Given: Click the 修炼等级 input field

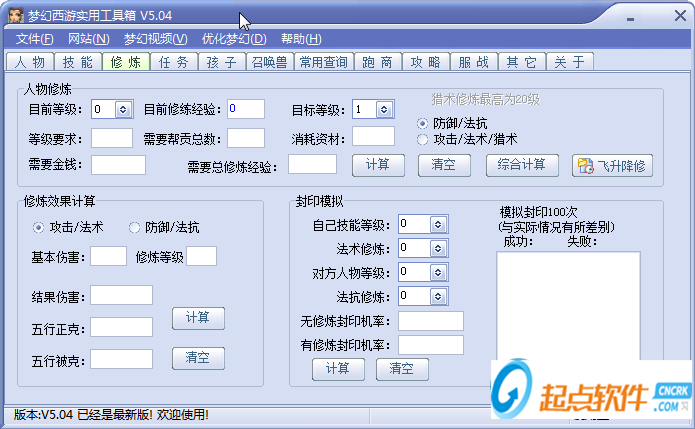Looking at the screenshot, I should (202, 256).
